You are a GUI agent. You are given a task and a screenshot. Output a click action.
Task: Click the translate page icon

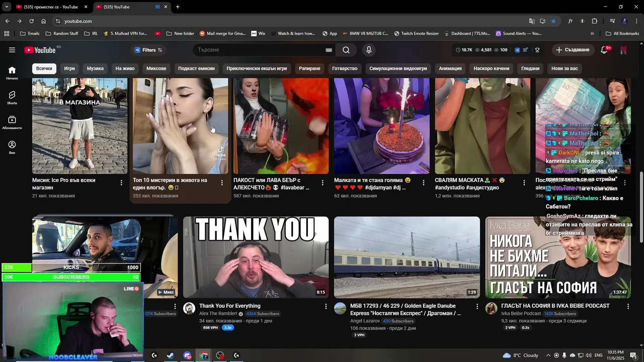532,21
